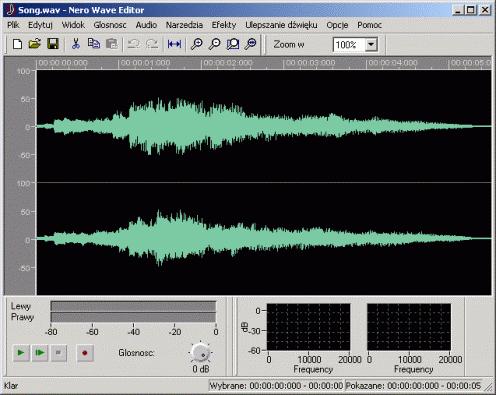496x395 pixels.
Task: Click the Glosnosc volume knob
Action: (x=200, y=353)
